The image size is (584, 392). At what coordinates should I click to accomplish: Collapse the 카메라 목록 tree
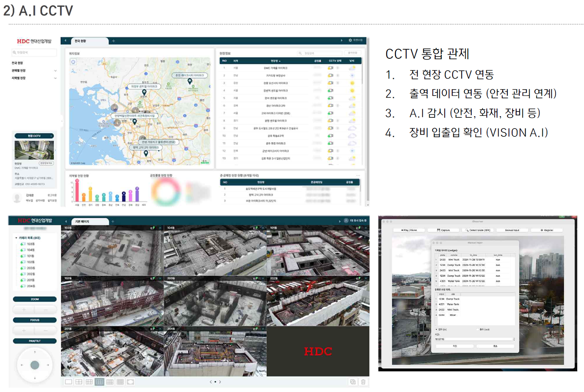coord(16,238)
